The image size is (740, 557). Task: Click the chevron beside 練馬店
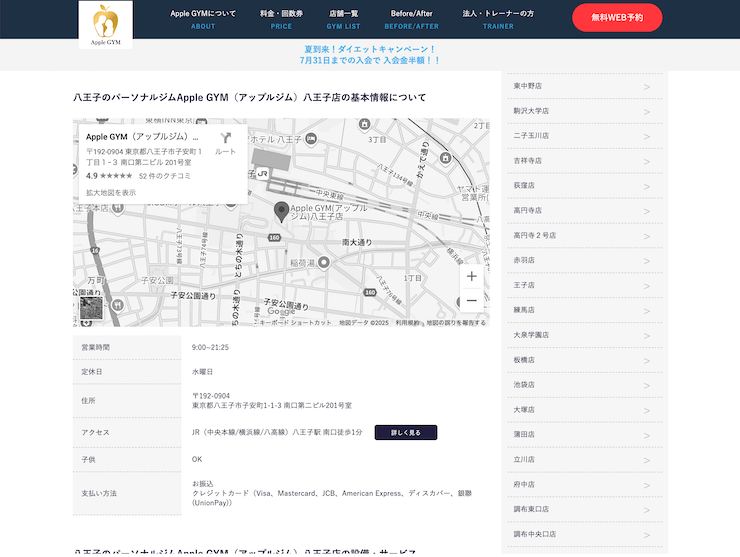click(647, 311)
